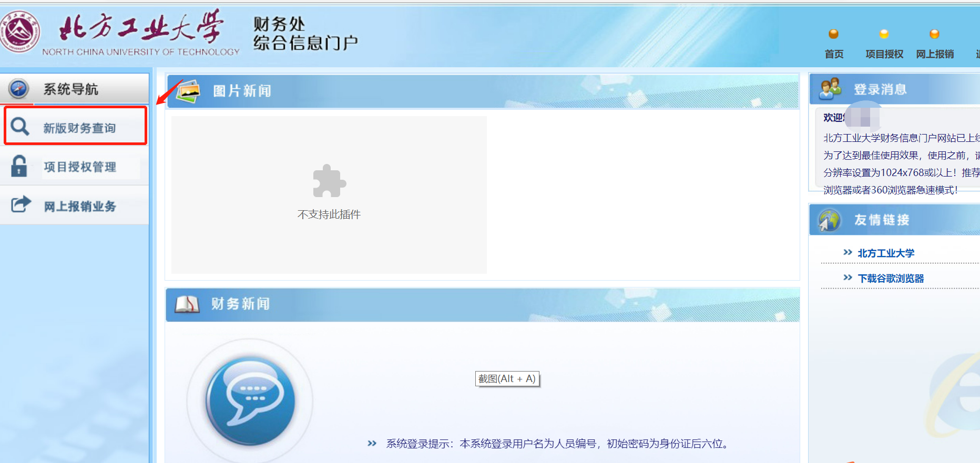Click the magnifier icon for 新版财务查询
Image resolution: width=980 pixels, height=463 pixels.
tap(20, 127)
